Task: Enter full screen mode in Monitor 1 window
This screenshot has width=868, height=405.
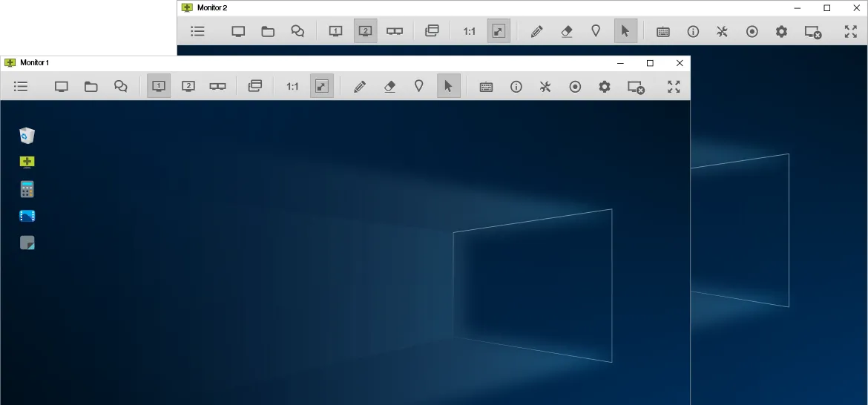Action: [x=674, y=86]
